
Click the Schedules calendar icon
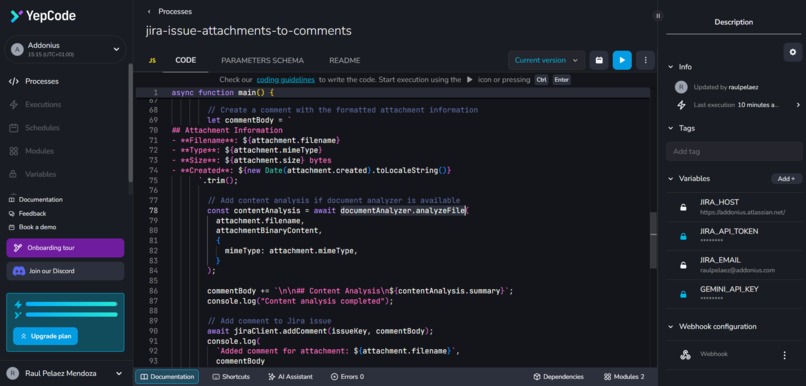pyautogui.click(x=14, y=127)
